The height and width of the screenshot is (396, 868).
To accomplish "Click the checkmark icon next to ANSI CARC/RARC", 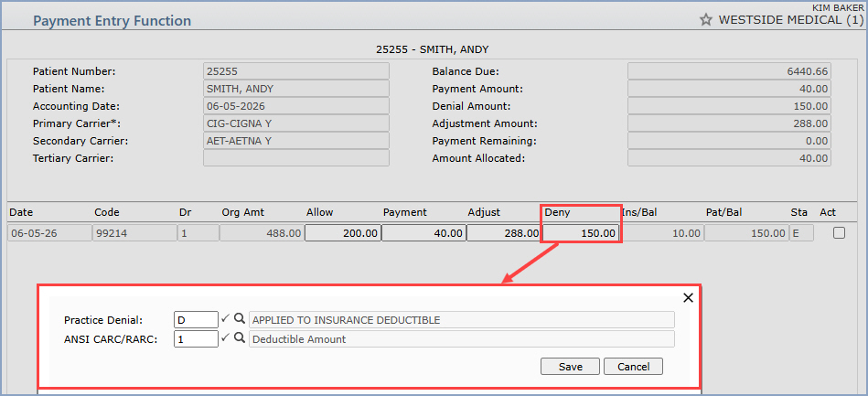I will pos(225,337).
